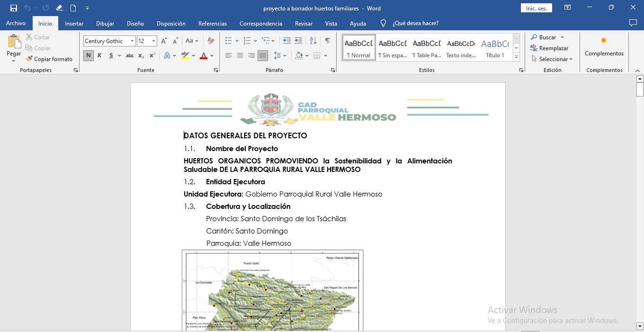Switch to the Insertar tab
Viewport: 644px width, 332px height.
point(74,23)
